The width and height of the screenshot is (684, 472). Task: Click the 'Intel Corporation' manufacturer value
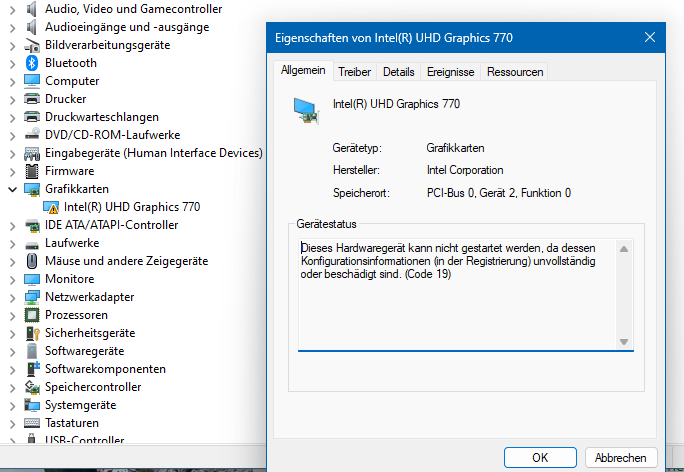(465, 170)
